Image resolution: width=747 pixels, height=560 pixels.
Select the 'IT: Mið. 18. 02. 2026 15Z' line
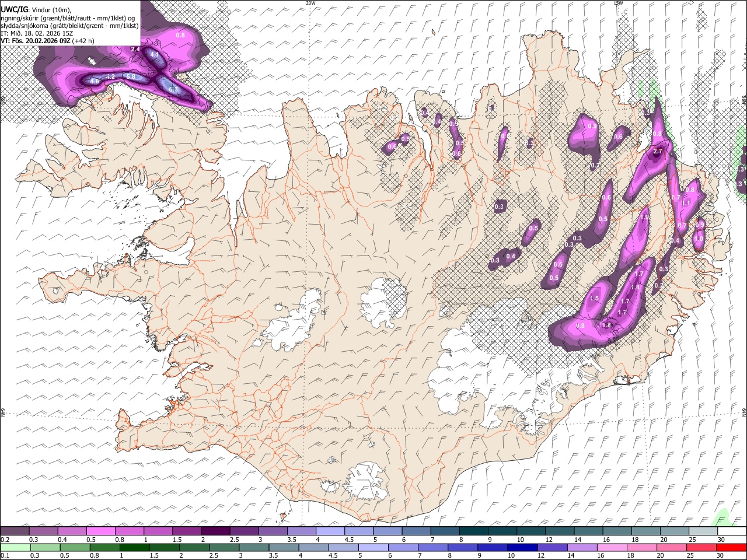[37, 33]
